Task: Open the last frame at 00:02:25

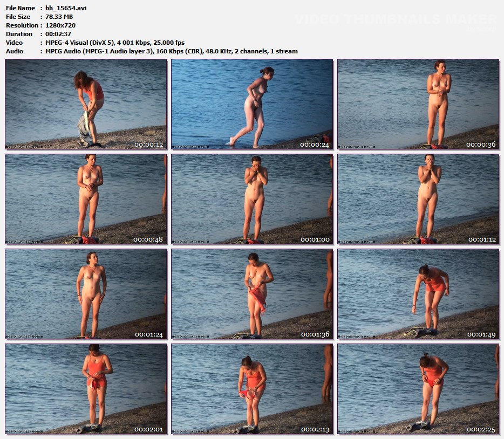Action: pyautogui.click(x=418, y=388)
